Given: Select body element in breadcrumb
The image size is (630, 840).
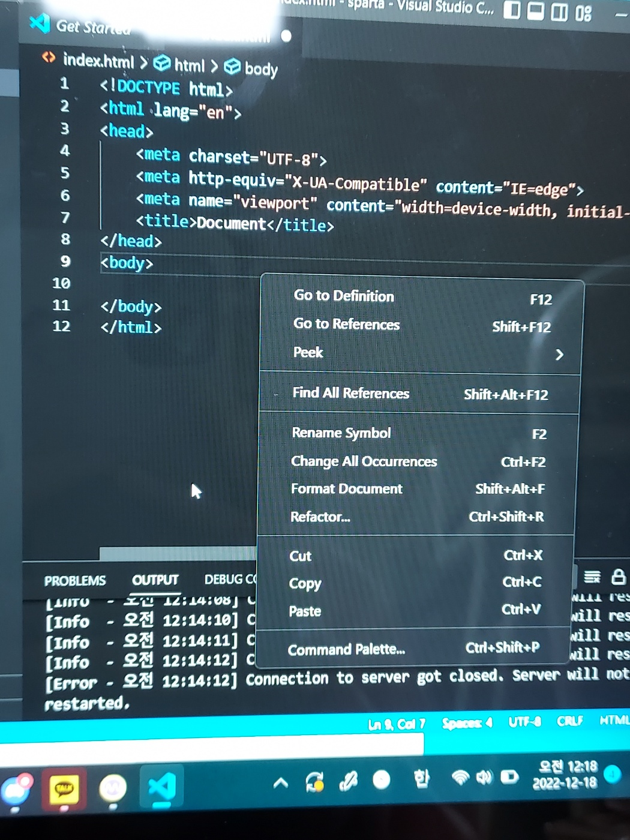Looking at the screenshot, I should click(x=261, y=68).
